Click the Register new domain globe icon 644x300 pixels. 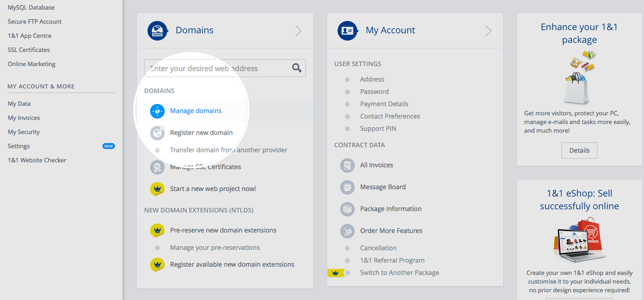(157, 133)
